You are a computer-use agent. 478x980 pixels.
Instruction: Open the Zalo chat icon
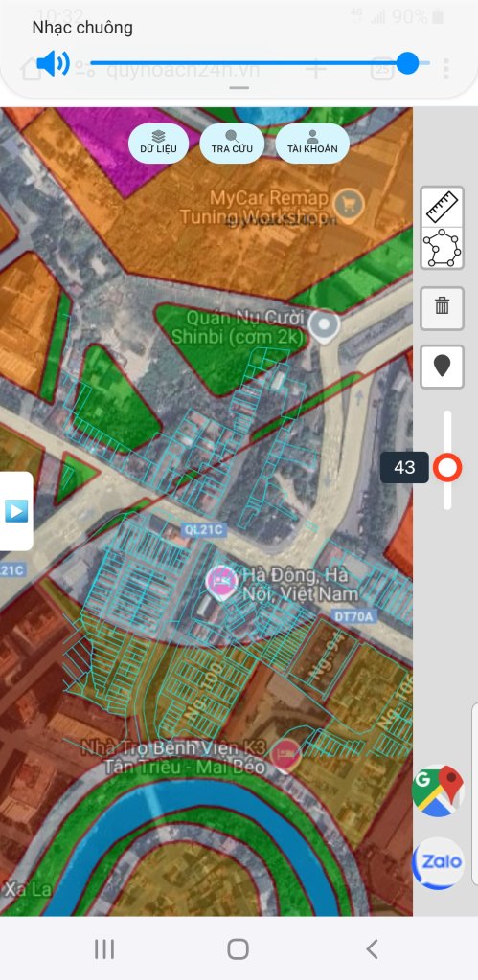[438, 862]
